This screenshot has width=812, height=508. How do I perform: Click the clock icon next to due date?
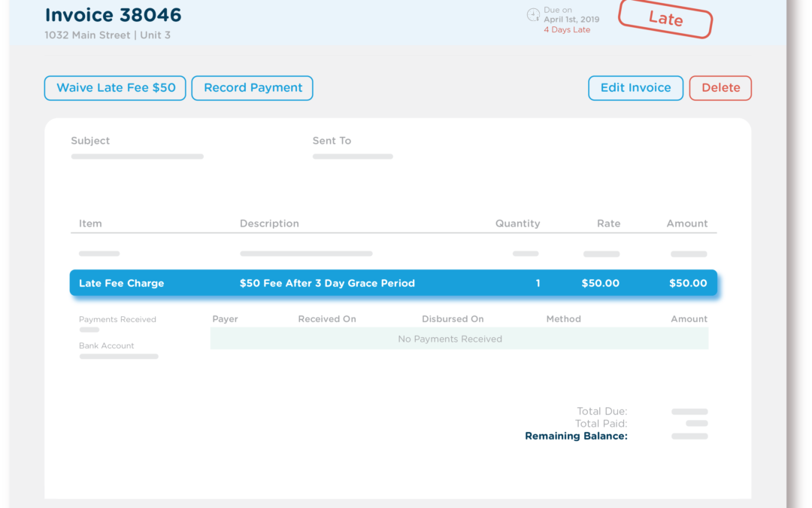[x=533, y=14]
